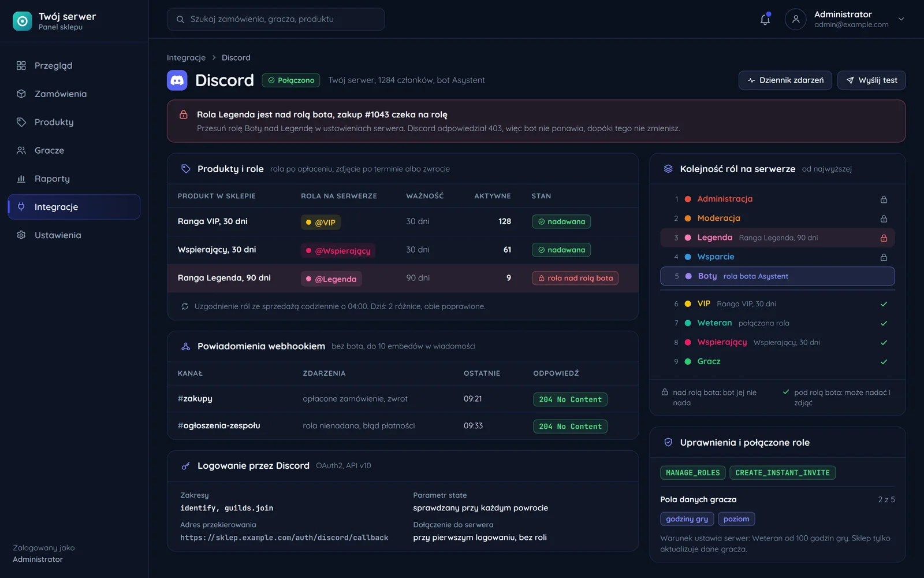Click the Wyślij test button
The width and height of the screenshot is (924, 578).
coord(871,80)
